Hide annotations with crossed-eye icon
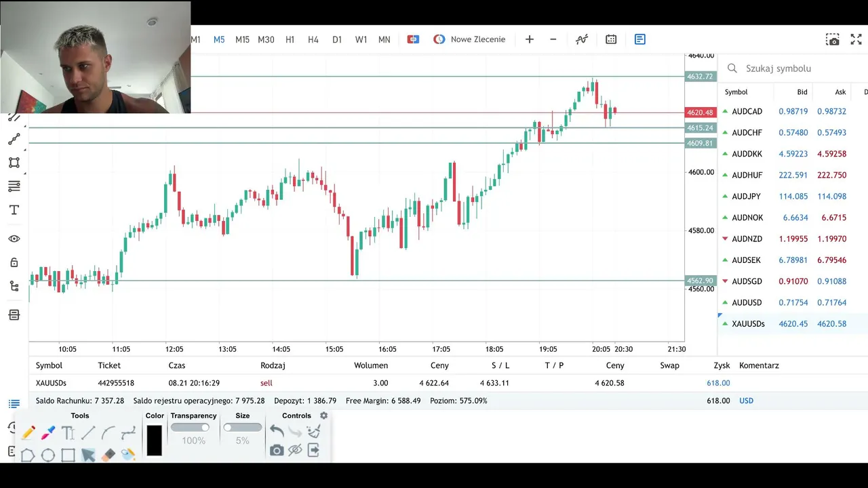The height and width of the screenshot is (488, 868). 295,450
